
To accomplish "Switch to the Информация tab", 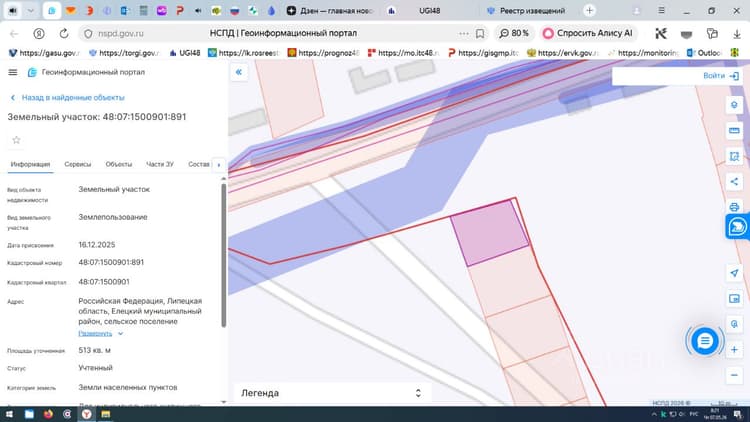I will (30, 164).
